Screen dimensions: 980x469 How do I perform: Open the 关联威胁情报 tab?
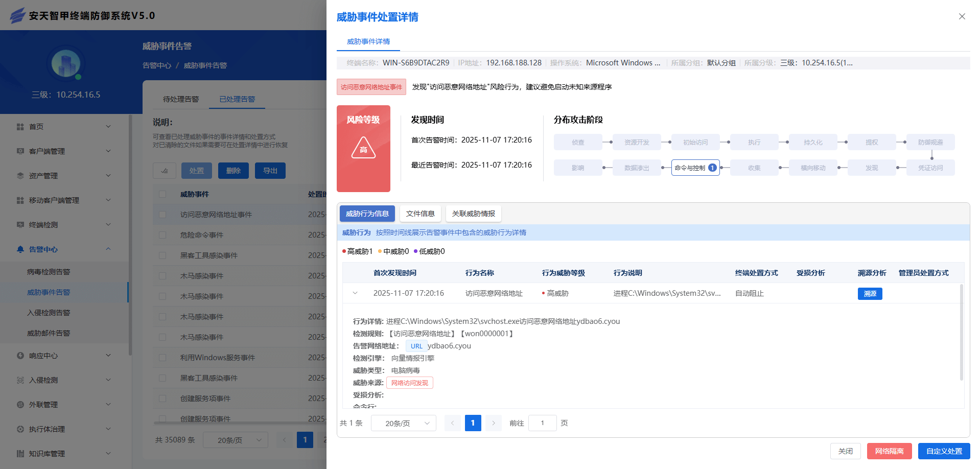[473, 214]
